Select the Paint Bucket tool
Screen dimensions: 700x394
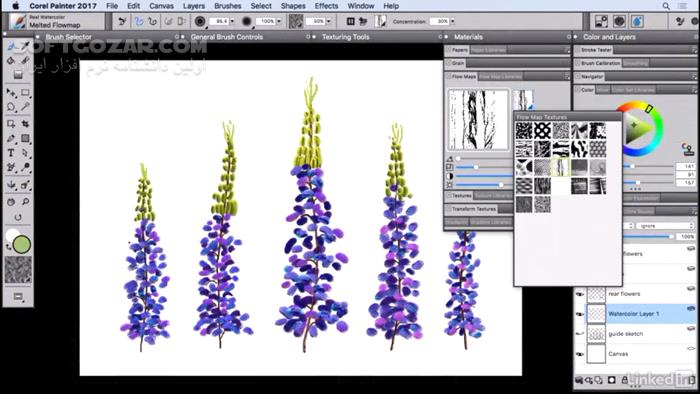tap(12, 61)
